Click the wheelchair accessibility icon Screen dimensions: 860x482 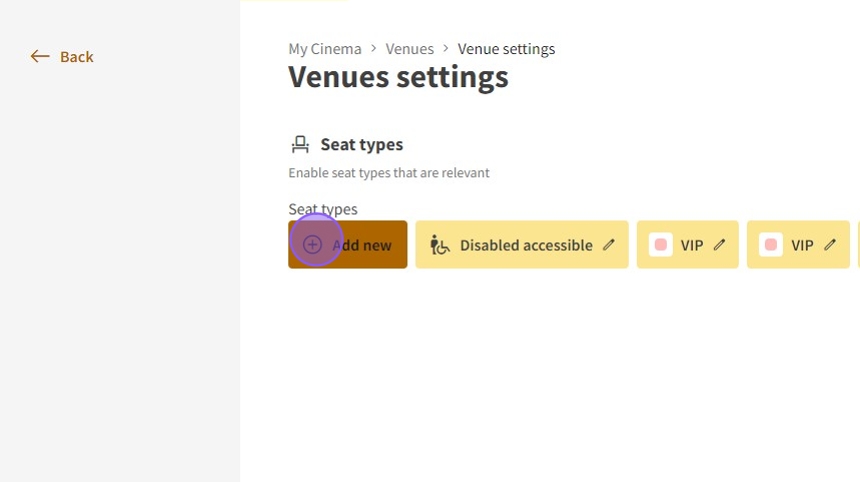440,245
